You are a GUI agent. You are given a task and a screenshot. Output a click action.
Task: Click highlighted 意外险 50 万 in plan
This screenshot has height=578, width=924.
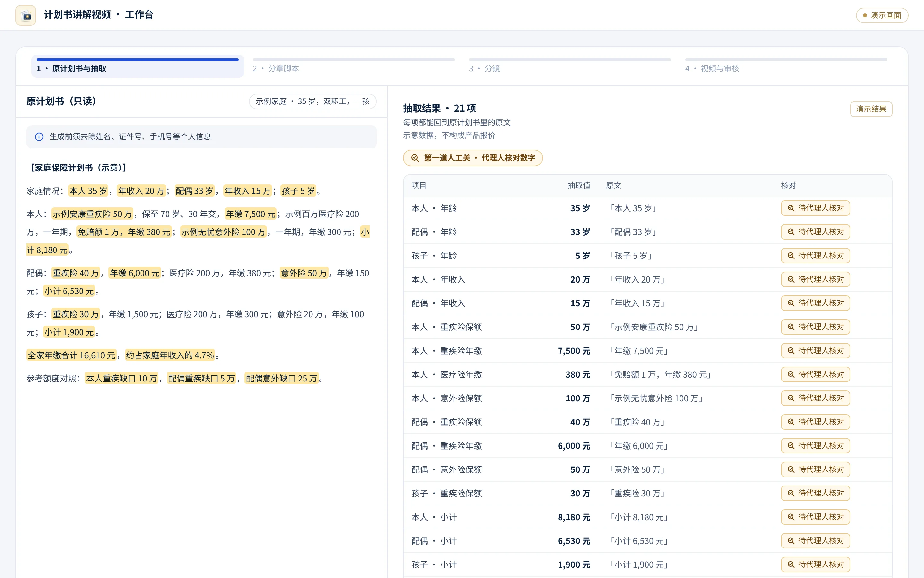coord(304,273)
